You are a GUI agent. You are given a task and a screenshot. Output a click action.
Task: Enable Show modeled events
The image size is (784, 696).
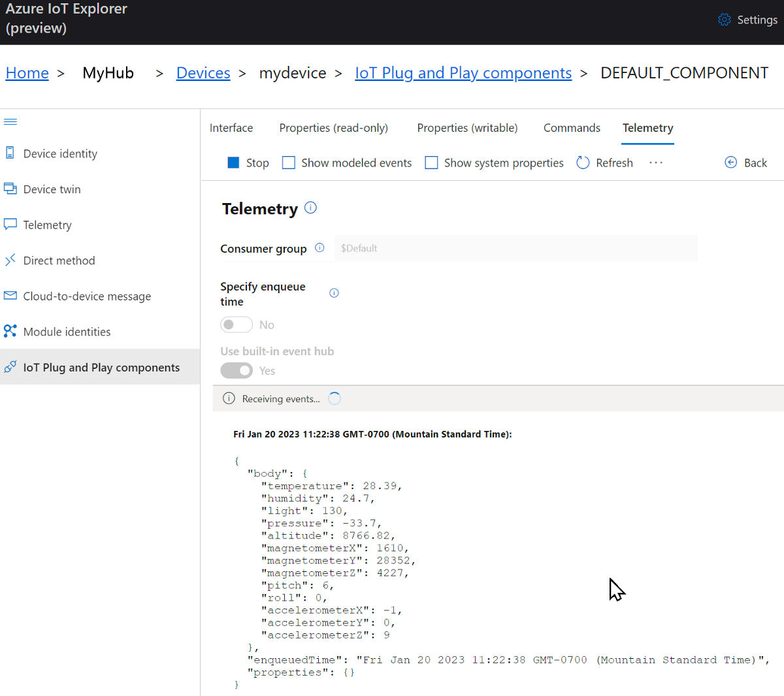point(288,162)
